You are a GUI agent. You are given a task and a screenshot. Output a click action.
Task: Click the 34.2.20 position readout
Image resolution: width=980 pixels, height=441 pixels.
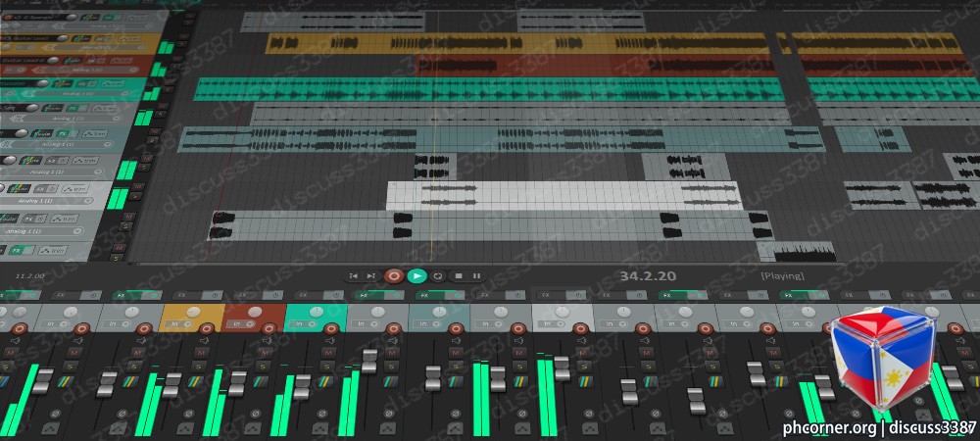click(x=648, y=275)
